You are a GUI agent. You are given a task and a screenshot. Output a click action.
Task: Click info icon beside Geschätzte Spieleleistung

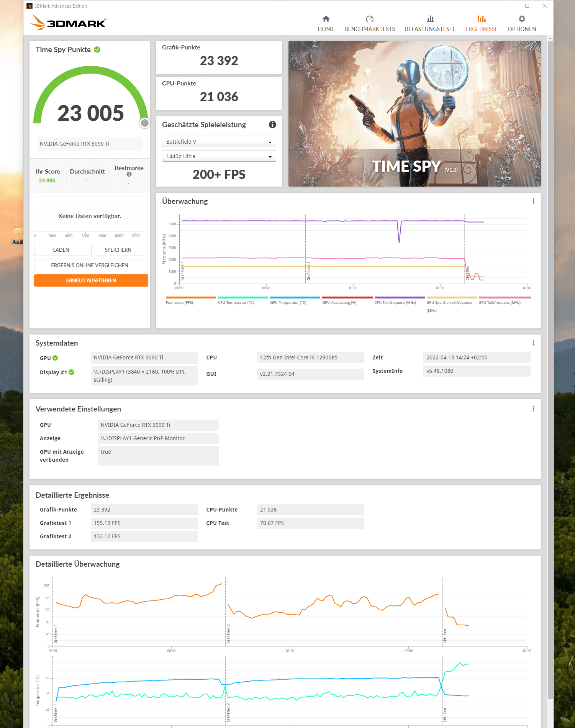[x=272, y=125]
